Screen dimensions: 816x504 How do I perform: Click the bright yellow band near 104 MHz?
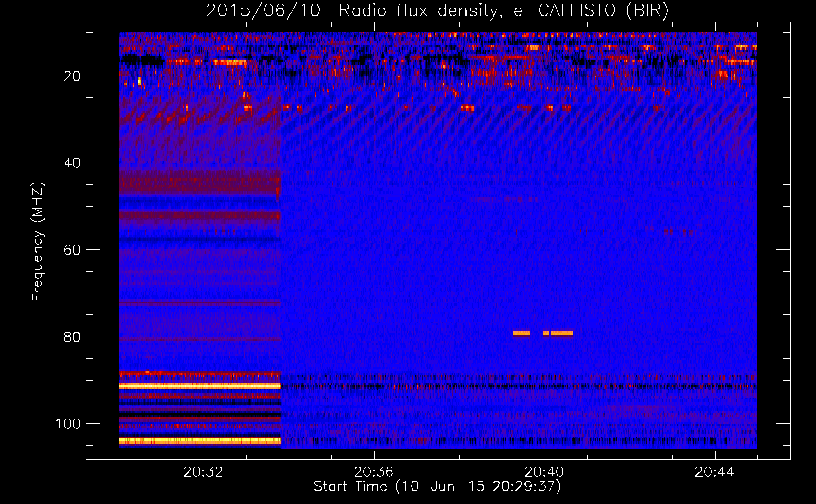click(200, 440)
